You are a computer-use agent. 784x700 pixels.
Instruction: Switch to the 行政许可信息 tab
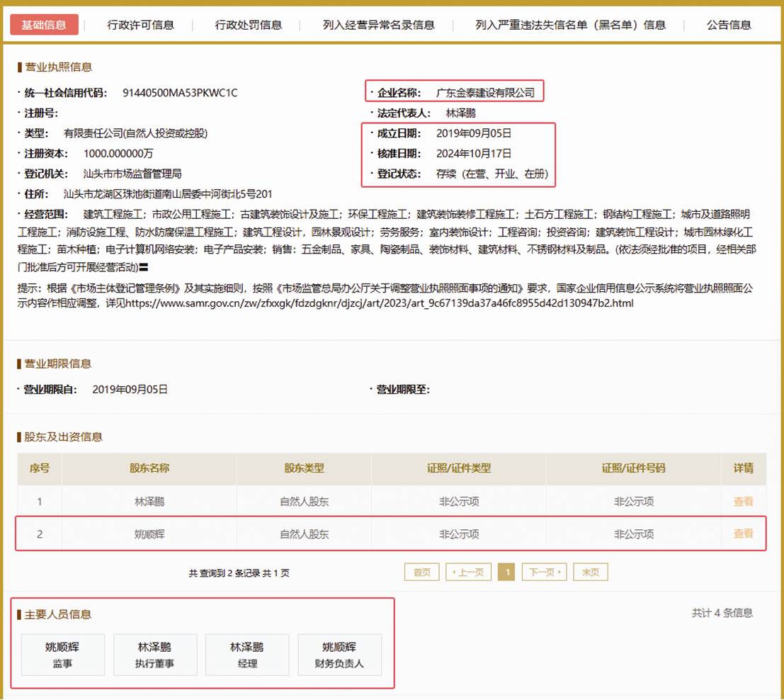[140, 25]
